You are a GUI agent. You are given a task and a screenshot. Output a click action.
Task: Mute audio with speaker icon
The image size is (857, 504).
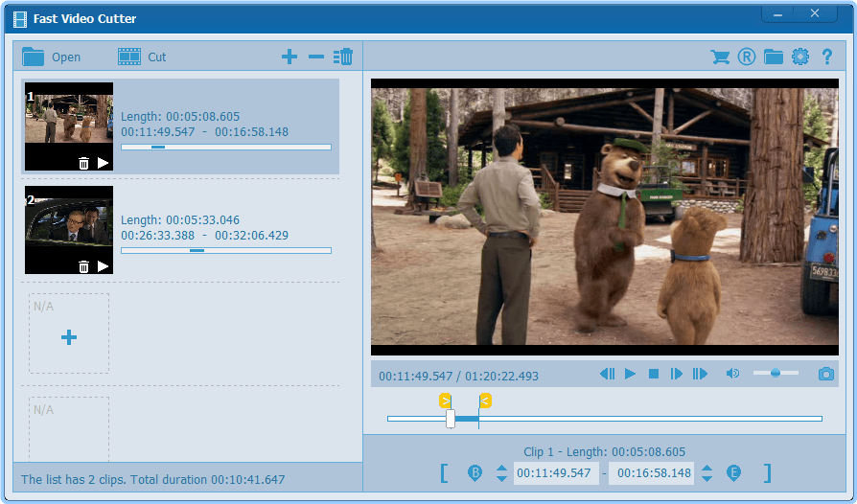(x=732, y=374)
